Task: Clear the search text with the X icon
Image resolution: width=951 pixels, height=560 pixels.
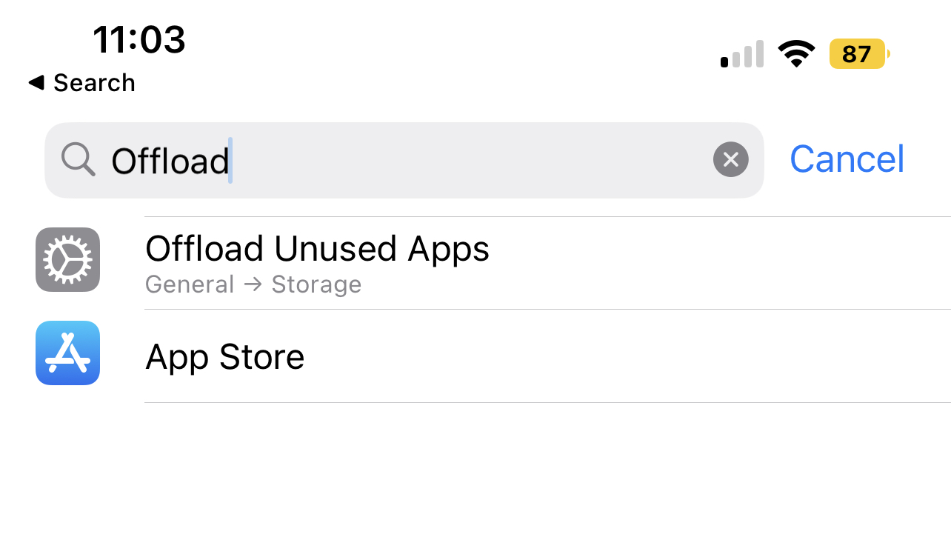Action: [x=730, y=159]
